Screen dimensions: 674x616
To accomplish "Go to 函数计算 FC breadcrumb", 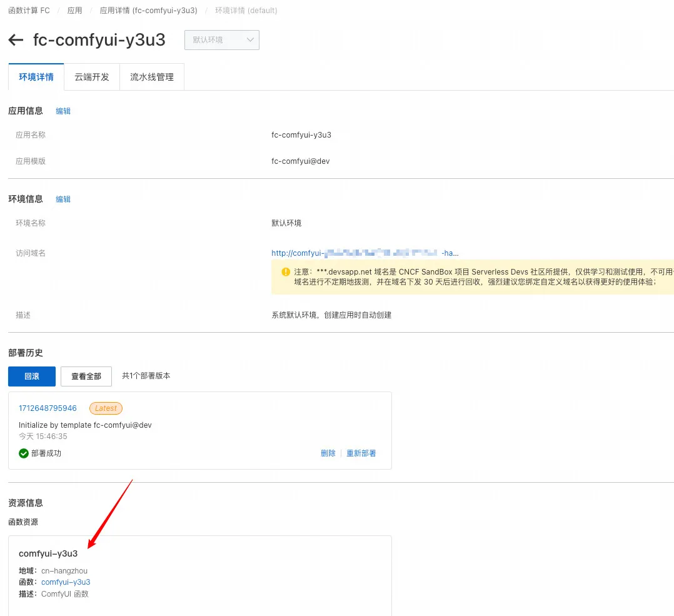I will (x=29, y=10).
